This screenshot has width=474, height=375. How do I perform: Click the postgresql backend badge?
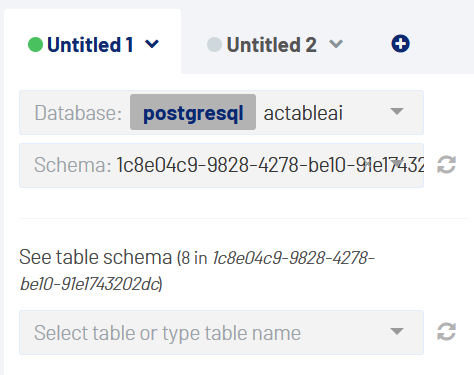tap(193, 112)
